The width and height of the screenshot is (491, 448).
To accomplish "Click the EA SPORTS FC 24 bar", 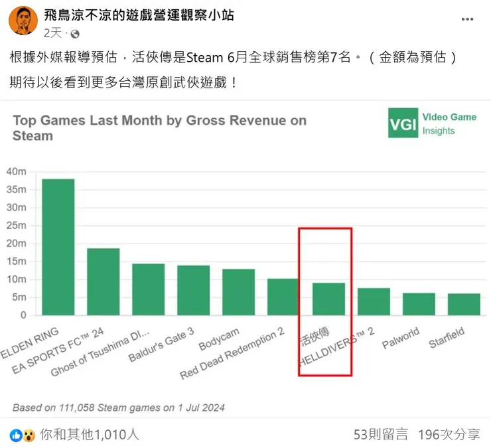I will click(104, 281).
